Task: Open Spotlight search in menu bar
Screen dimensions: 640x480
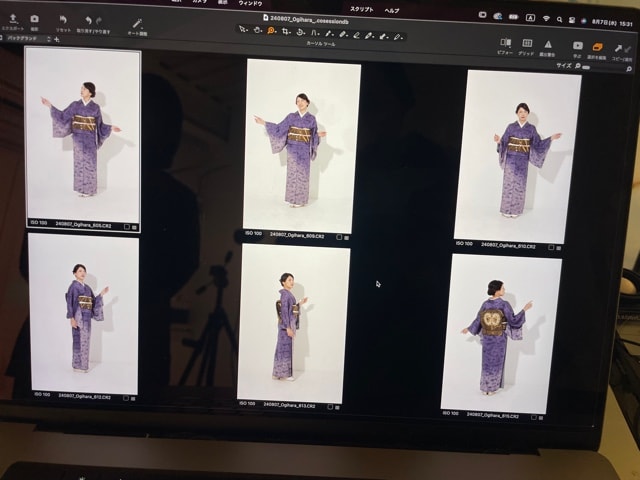Action: coord(560,19)
